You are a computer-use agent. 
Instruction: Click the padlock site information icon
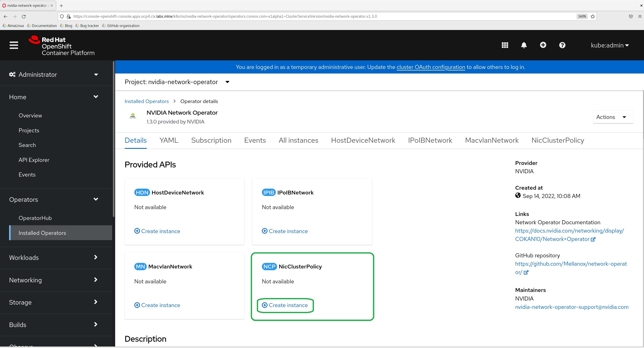click(x=68, y=16)
